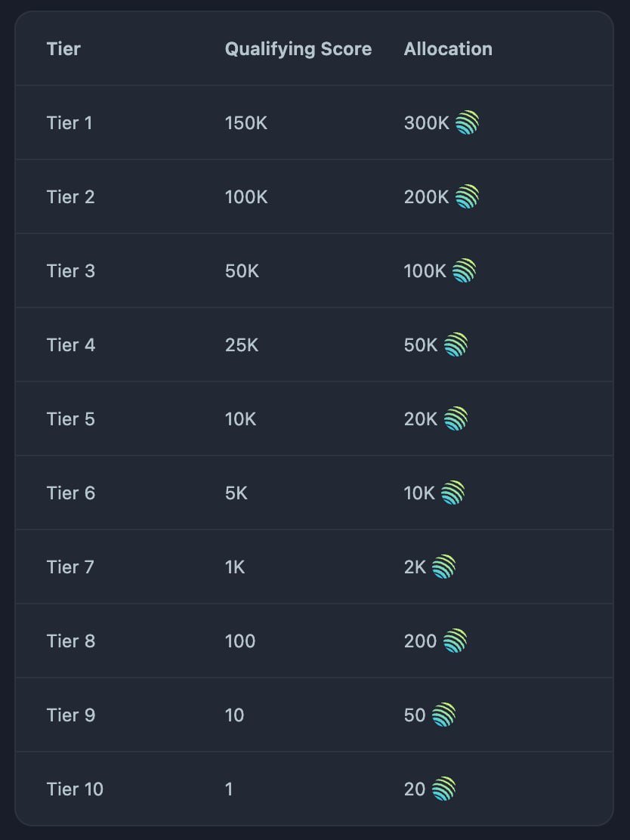Click the token icon in Tier 9 row

pos(443,715)
